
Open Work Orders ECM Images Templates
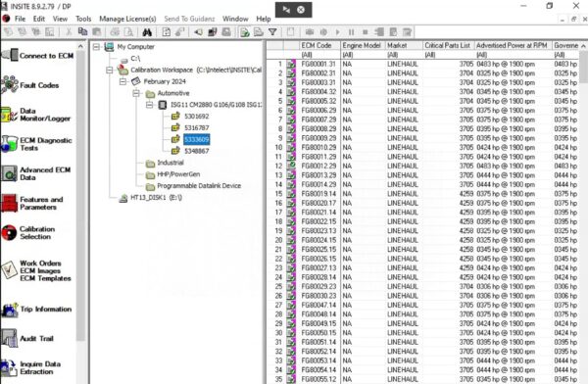(x=36, y=270)
